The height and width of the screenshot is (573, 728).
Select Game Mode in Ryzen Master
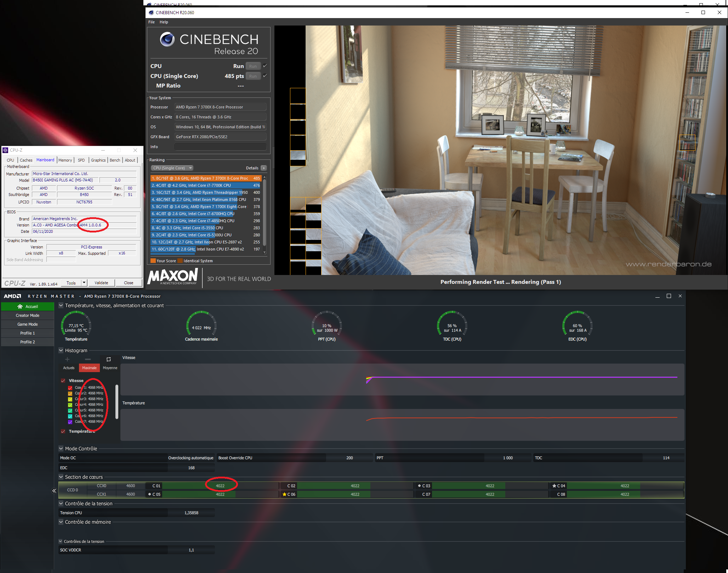[x=28, y=324]
